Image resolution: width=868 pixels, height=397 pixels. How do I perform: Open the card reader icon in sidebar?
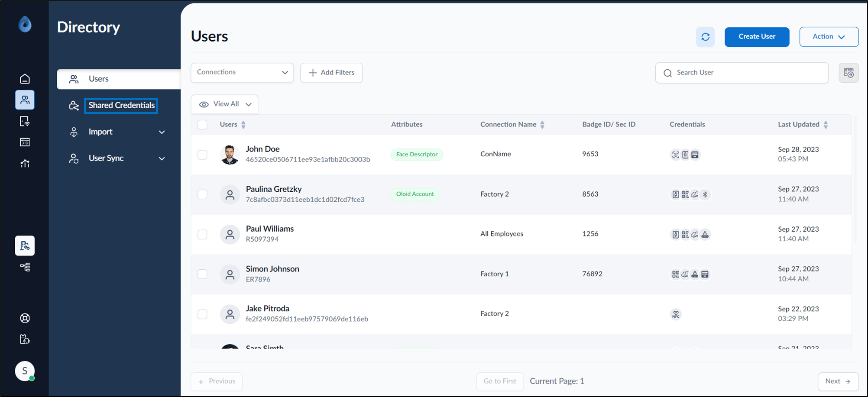[25, 142]
